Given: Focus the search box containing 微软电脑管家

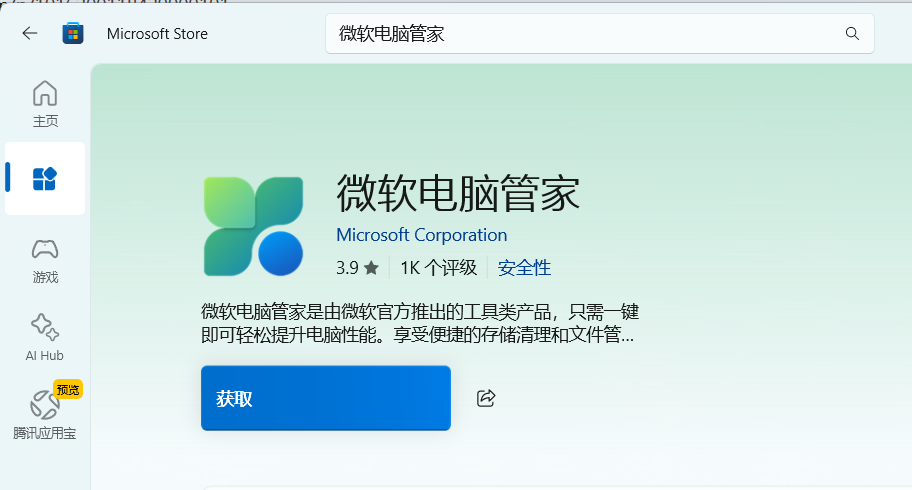Looking at the screenshot, I should tap(600, 34).
